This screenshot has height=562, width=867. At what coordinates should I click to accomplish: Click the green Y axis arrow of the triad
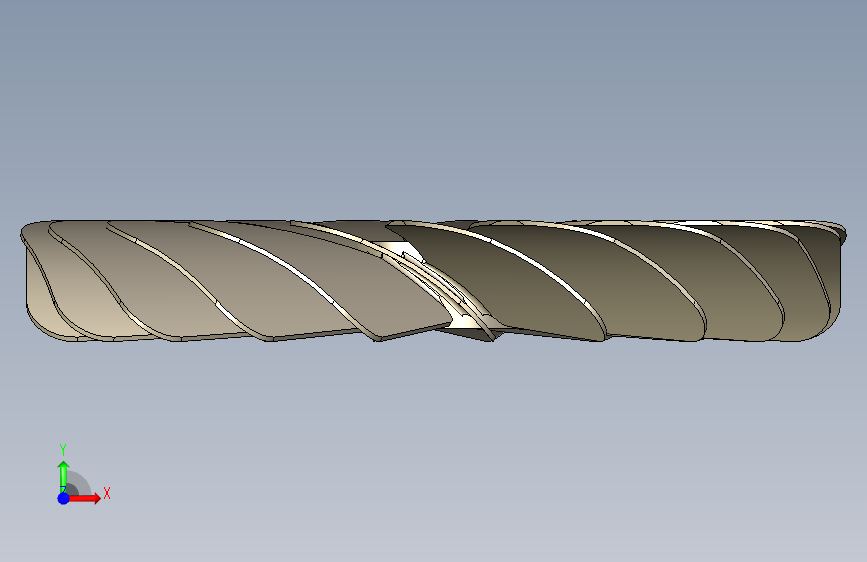coord(64,477)
